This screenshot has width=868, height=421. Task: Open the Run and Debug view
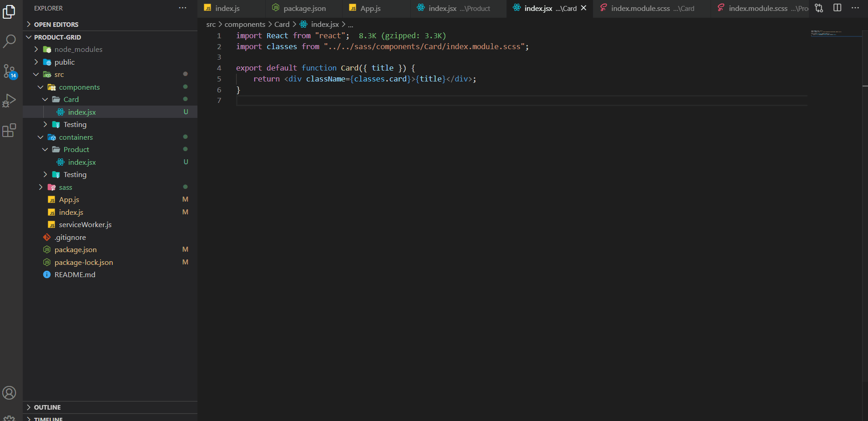(x=10, y=101)
